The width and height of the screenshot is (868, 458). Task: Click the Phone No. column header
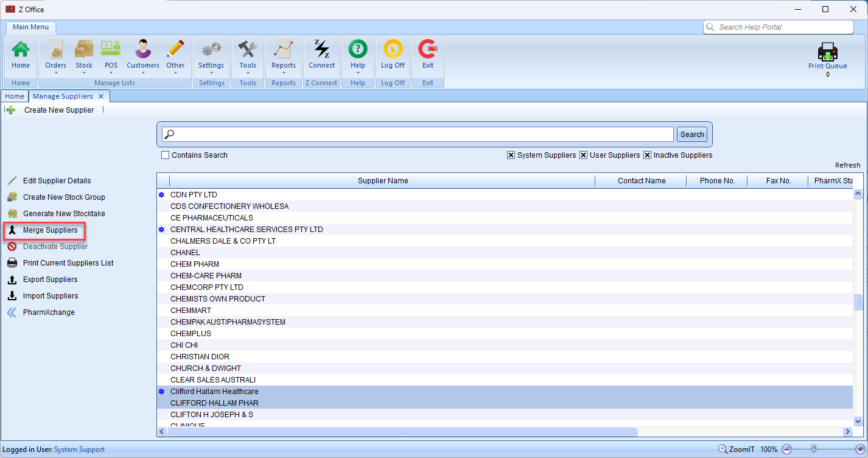[x=717, y=181]
